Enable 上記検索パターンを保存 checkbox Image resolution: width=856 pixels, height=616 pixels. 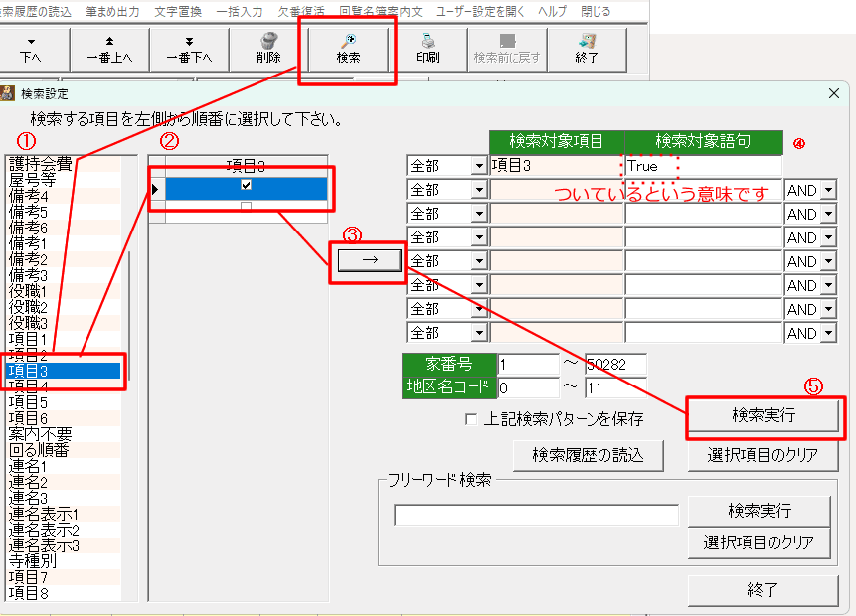coord(471,419)
